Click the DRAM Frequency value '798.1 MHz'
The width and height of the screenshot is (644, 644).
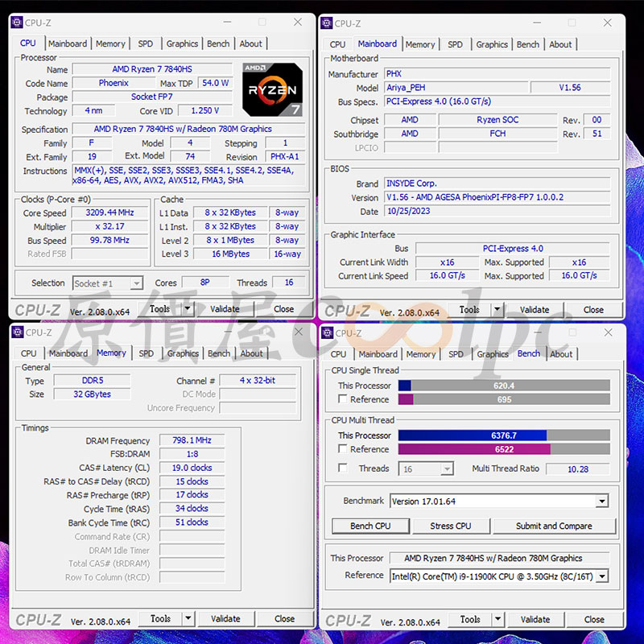(x=192, y=440)
